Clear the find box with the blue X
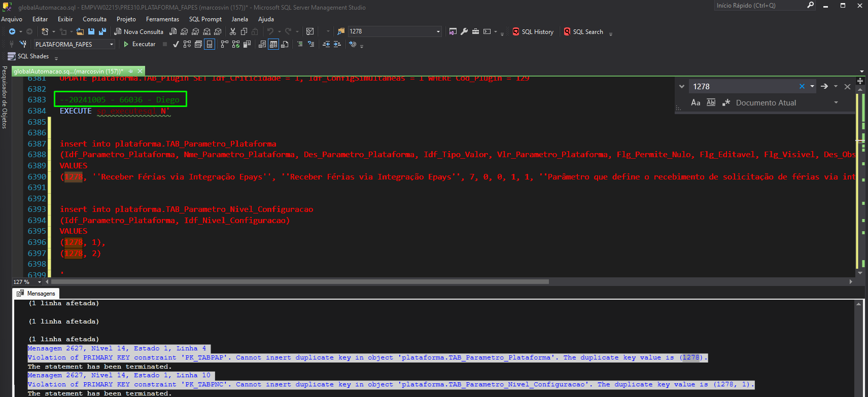Viewport: 868px width, 397px height. 802,87
